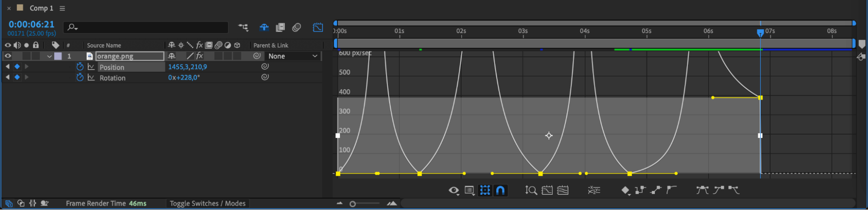The image size is (868, 210).
Task: Click Toggle Switches / Modes button
Action: [208, 203]
